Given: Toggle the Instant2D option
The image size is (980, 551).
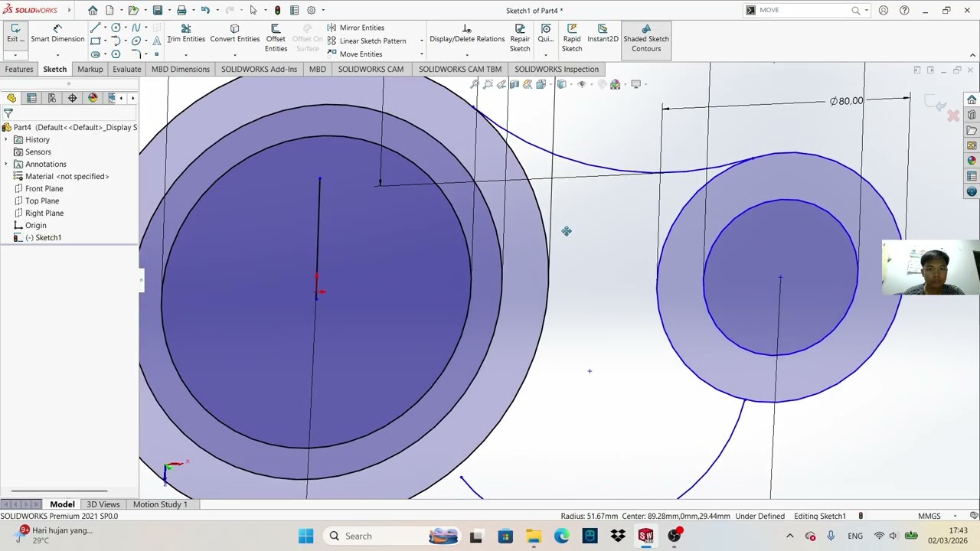Looking at the screenshot, I should (603, 34).
